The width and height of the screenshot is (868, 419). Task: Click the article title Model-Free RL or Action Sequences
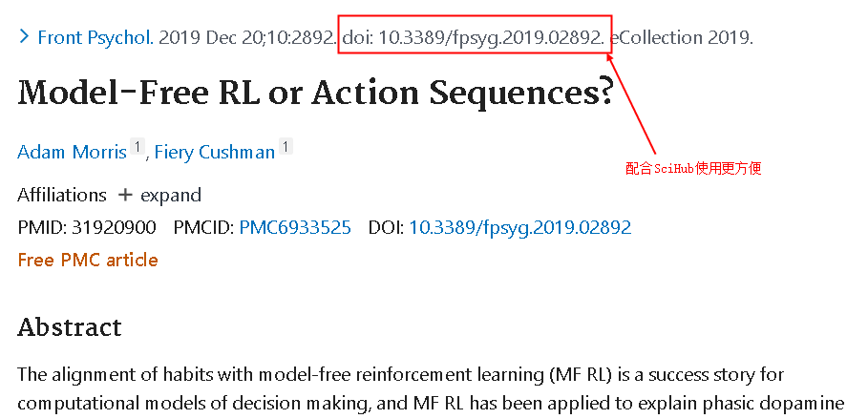coord(315,94)
